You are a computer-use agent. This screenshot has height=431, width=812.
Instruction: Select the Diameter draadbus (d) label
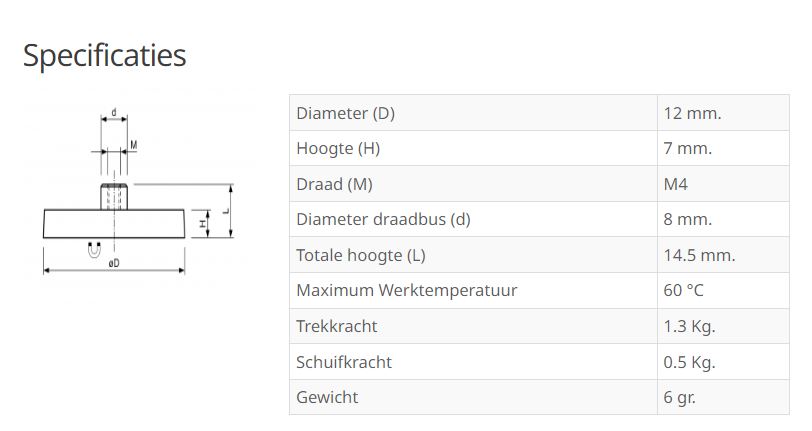coord(383,219)
